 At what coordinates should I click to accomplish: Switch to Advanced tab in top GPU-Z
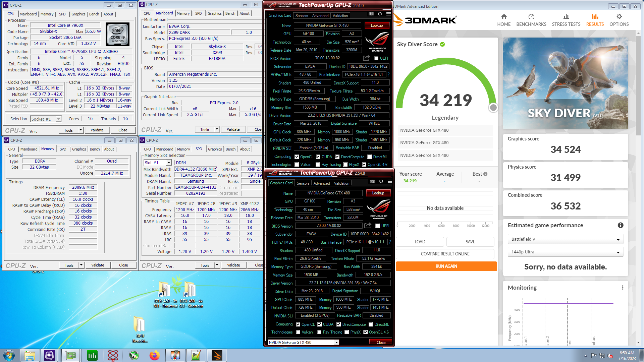point(320,16)
